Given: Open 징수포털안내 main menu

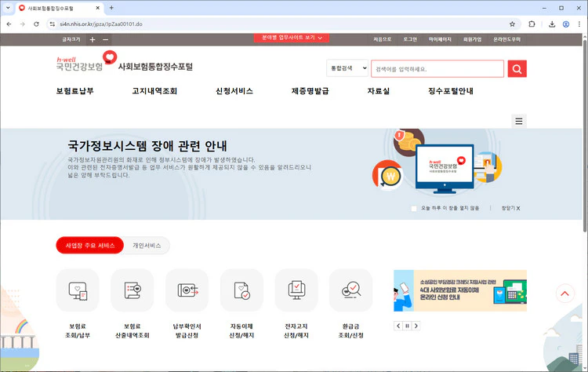Looking at the screenshot, I should 451,91.
